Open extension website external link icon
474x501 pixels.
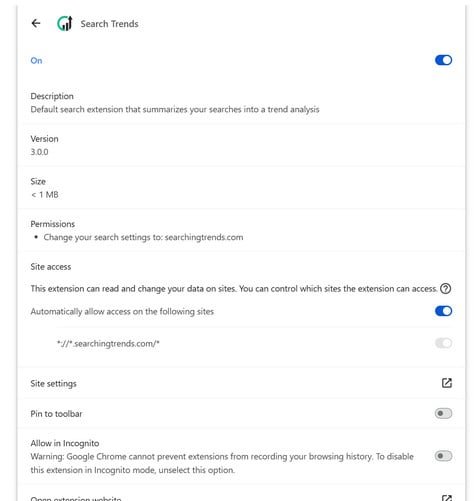point(447,498)
